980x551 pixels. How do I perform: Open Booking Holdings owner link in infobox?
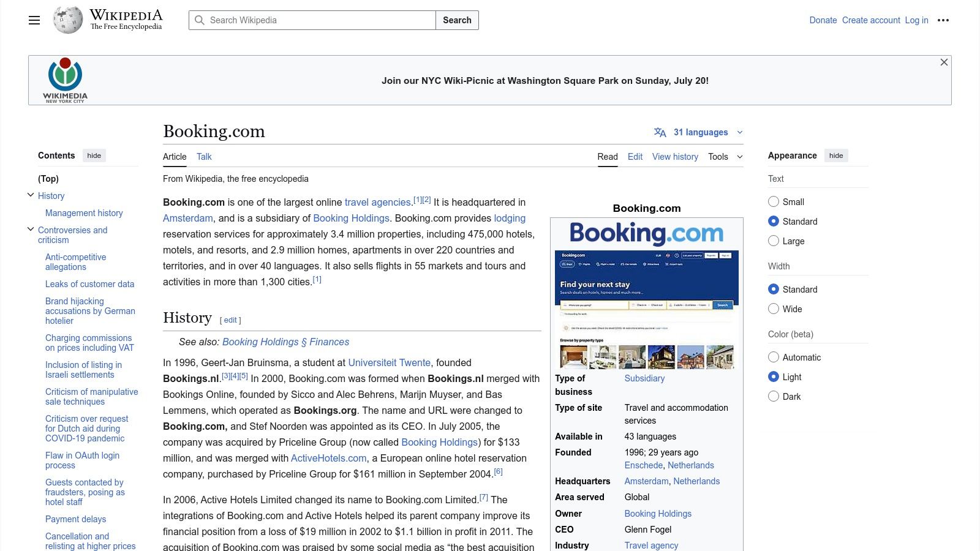[658, 514]
